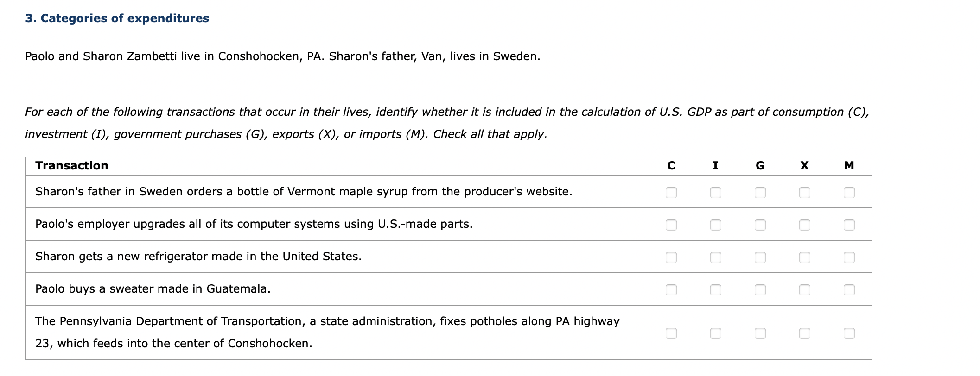The height and width of the screenshot is (376, 980).
Task: Check the M box for the pothole repair transaction
Action: click(849, 332)
